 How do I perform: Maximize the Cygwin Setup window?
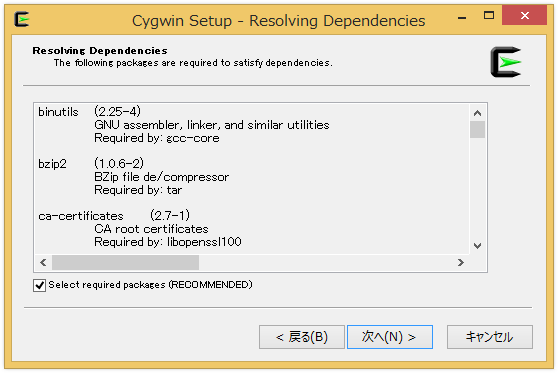pyautogui.click(x=489, y=15)
